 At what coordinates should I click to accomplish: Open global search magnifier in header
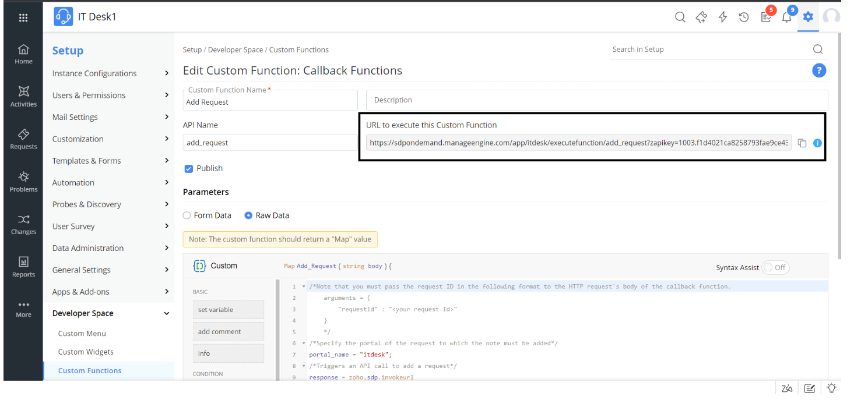[680, 17]
